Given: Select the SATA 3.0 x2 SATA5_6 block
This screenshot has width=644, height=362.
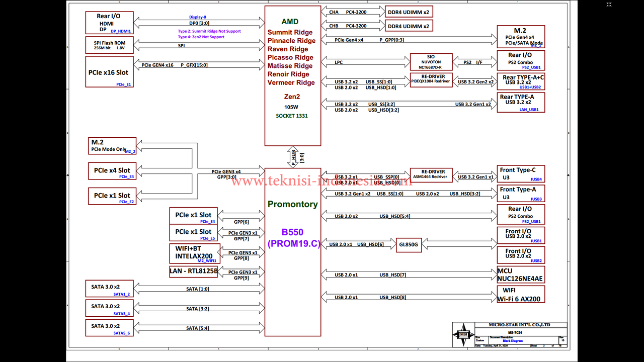Looking at the screenshot, I should pos(109,328).
